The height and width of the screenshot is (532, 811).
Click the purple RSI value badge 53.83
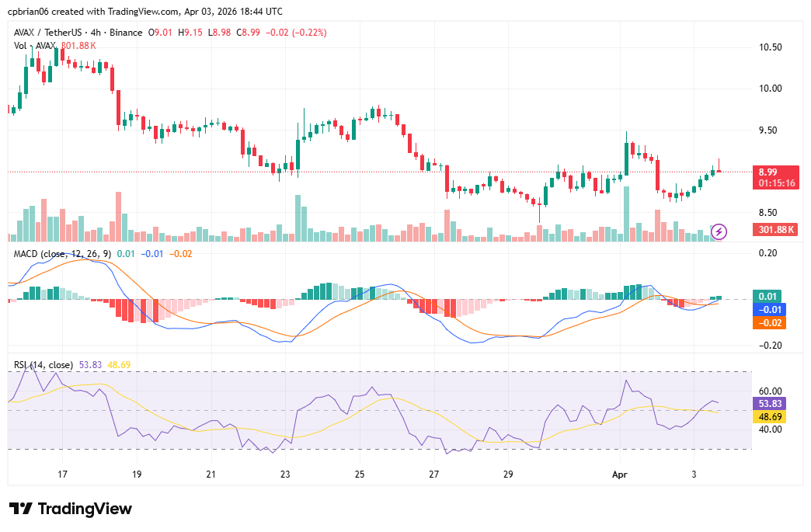[771, 403]
